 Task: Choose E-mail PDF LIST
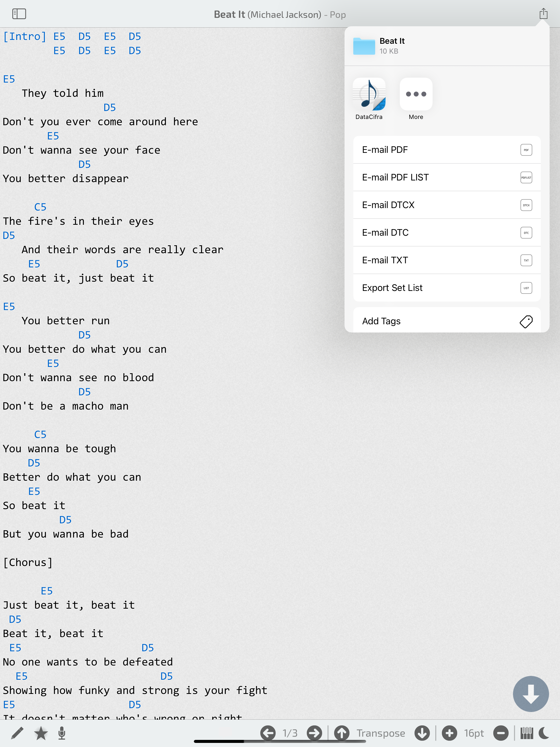click(x=447, y=177)
